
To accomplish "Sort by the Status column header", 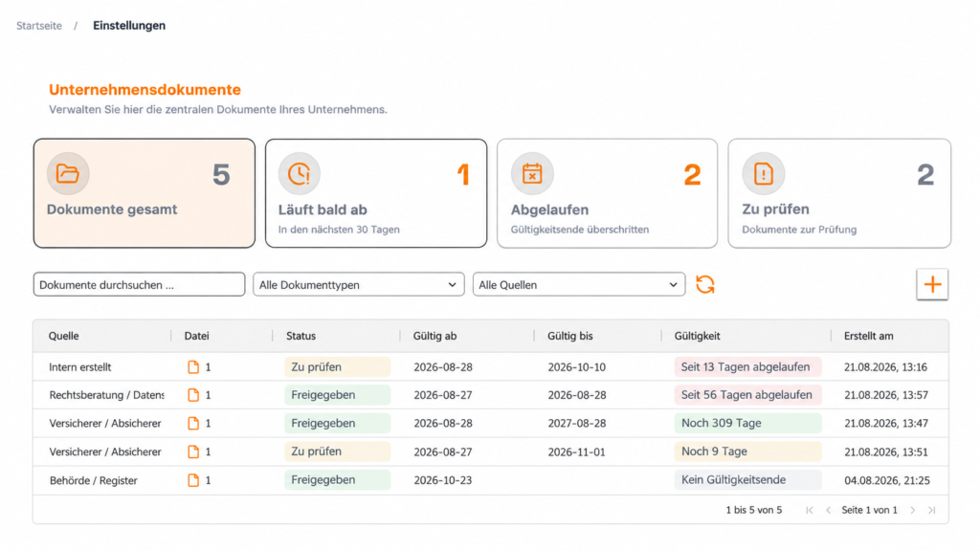I will [x=301, y=336].
